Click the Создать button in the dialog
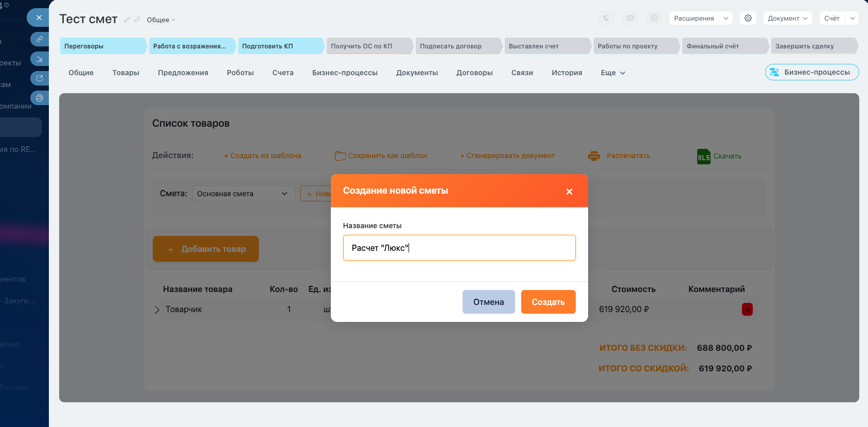The height and width of the screenshot is (427, 868). [548, 302]
